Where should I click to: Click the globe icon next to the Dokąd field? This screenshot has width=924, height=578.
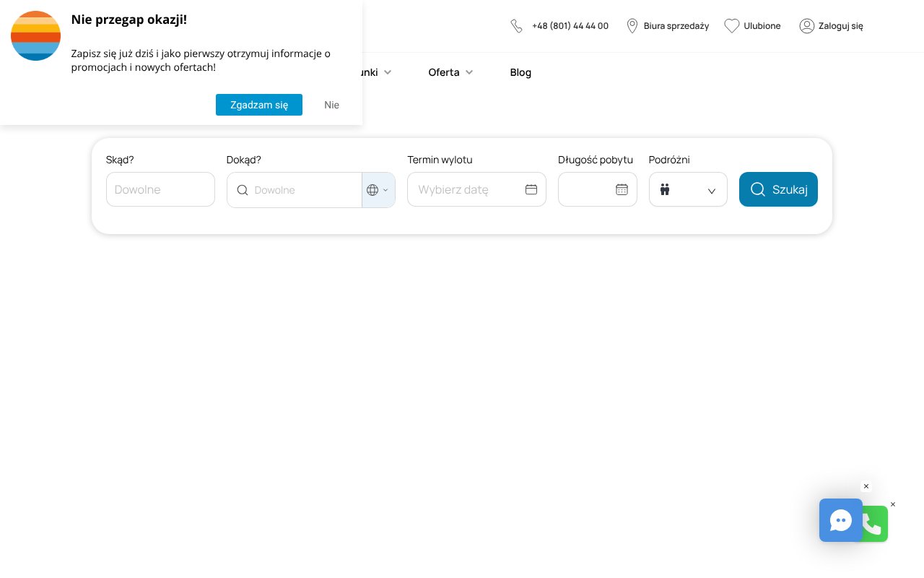pyautogui.click(x=373, y=190)
